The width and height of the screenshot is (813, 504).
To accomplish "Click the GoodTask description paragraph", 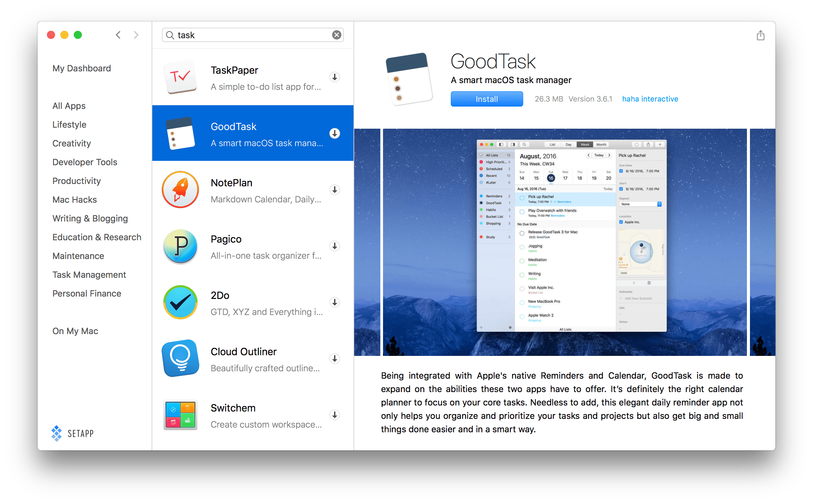I will coord(562,402).
